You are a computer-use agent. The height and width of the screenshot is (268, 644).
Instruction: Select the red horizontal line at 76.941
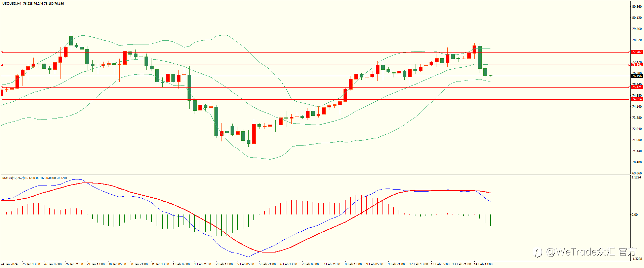pyautogui.click(x=315, y=65)
